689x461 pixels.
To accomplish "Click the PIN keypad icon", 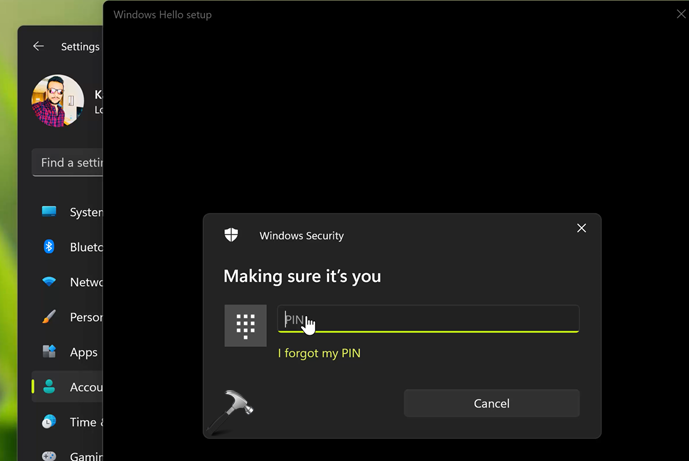I will [x=245, y=325].
